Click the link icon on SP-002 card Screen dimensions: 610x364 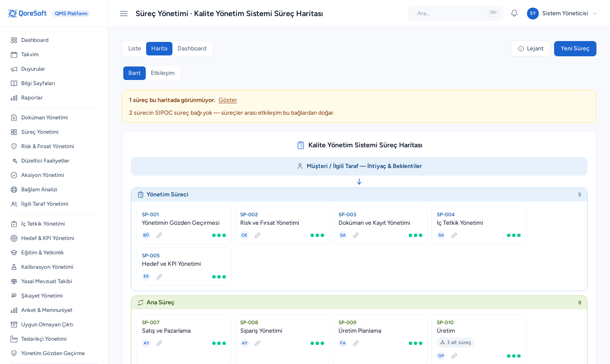coord(258,235)
